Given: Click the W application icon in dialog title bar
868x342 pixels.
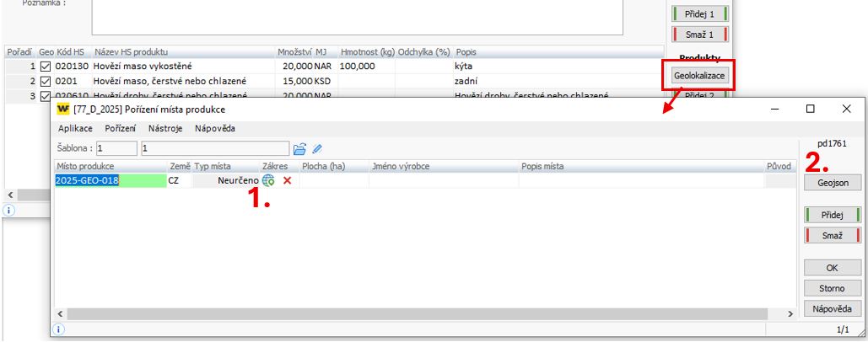Looking at the screenshot, I should pos(62,110).
